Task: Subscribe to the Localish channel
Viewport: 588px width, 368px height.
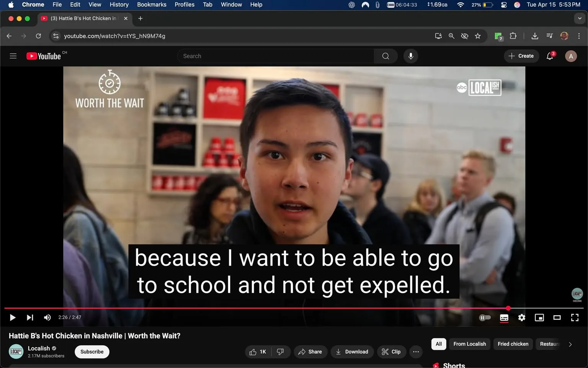Action: [91, 352]
